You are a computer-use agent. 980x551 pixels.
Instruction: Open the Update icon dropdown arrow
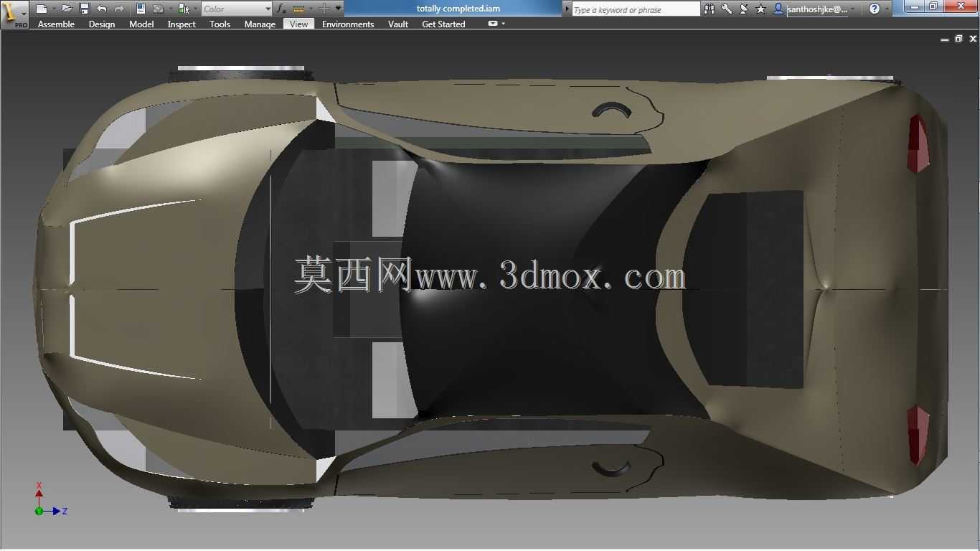pyautogui.click(x=171, y=9)
